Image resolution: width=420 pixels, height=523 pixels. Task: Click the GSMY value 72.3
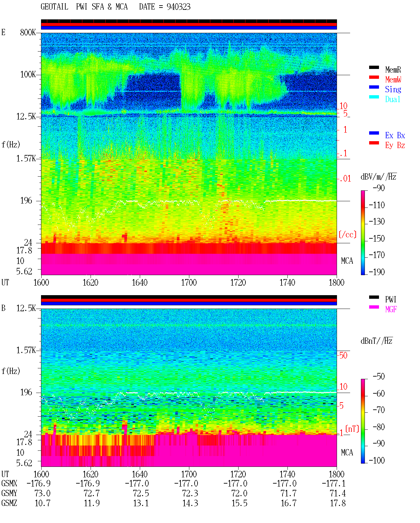[x=190, y=493]
